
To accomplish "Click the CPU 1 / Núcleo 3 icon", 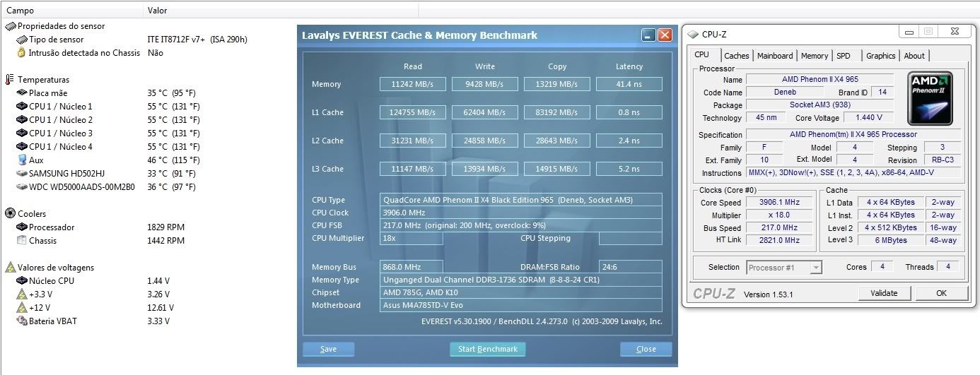I will click(22, 133).
